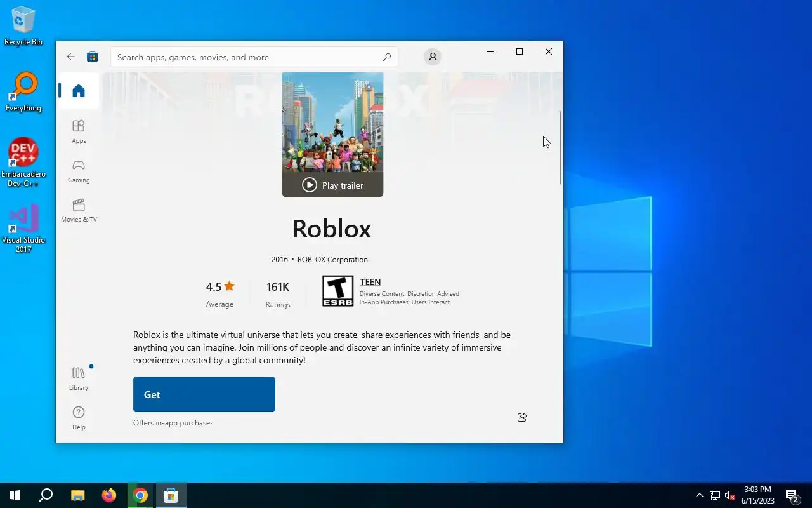
Task: Click the Microsoft Store taskbar icon
Action: (x=171, y=495)
